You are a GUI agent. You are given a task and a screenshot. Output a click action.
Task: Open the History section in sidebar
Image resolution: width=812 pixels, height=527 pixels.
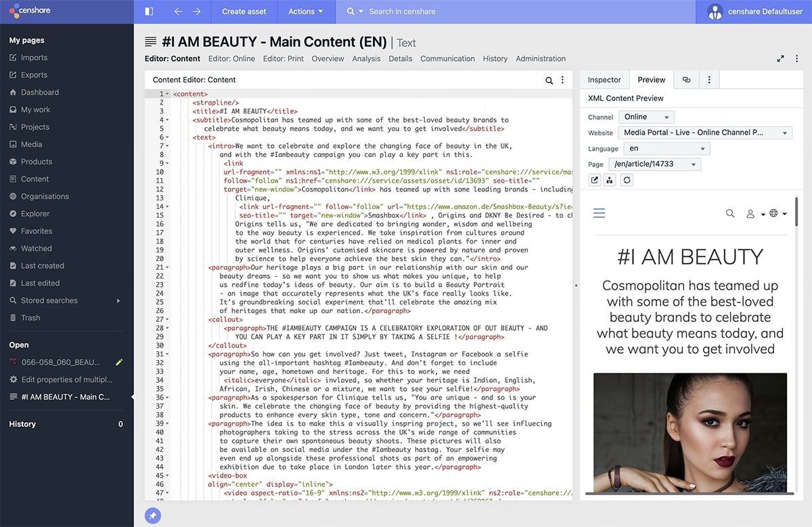pos(22,424)
